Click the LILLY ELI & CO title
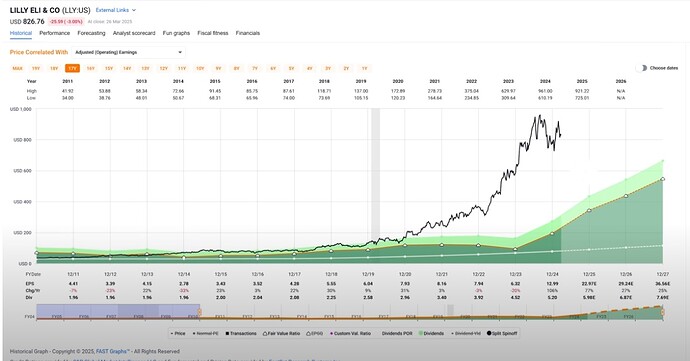The image size is (690, 361). coord(35,10)
